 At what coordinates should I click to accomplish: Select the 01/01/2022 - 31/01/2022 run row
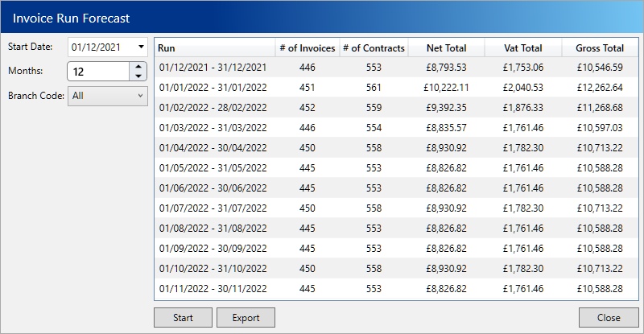coord(213,88)
